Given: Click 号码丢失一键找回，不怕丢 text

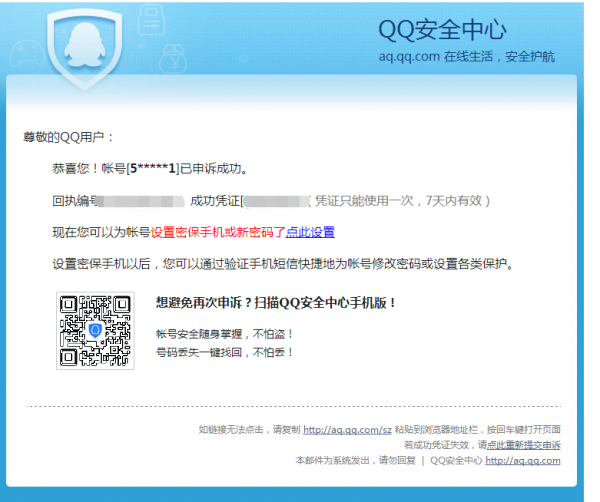Looking at the screenshot, I should pos(224,352).
